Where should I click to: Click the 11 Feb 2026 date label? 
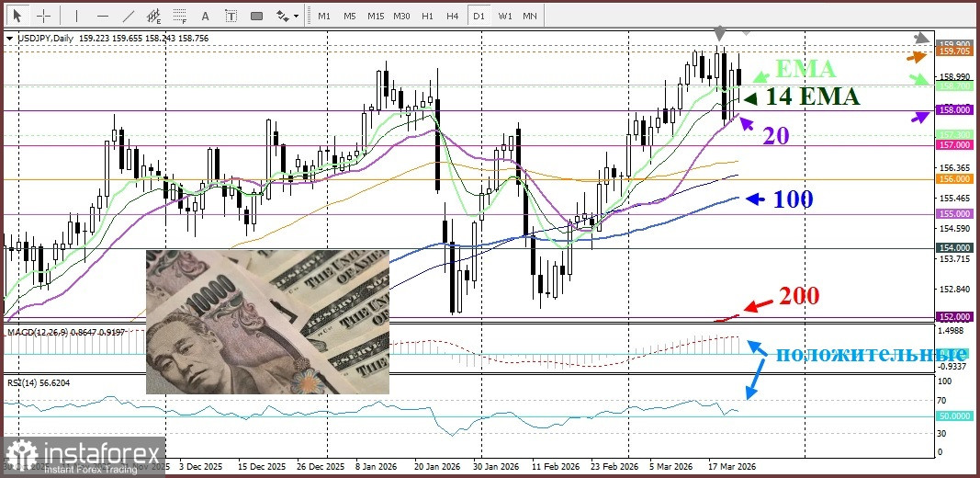click(x=556, y=467)
